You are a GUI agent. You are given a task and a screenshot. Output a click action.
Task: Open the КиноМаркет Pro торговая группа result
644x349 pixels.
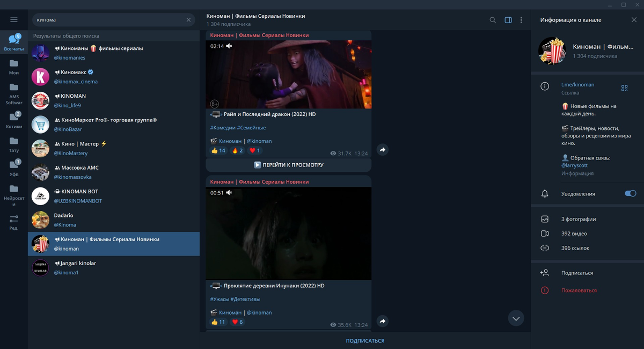[x=114, y=125]
